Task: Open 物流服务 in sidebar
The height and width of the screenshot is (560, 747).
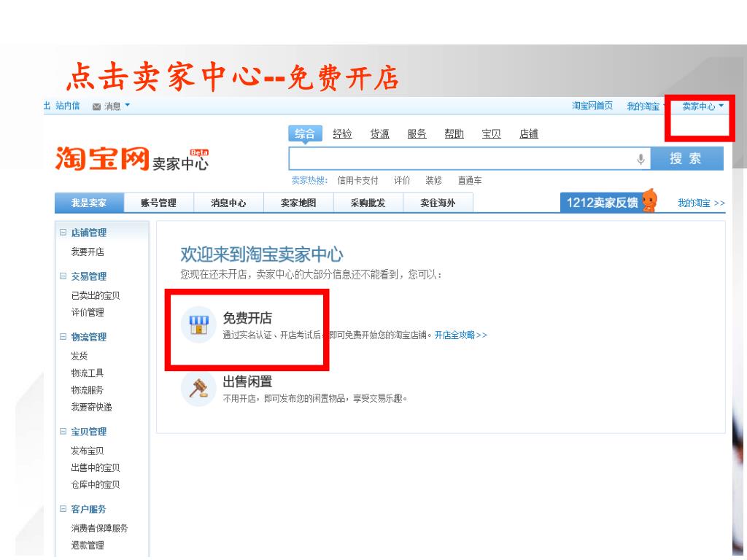Action: click(88, 390)
